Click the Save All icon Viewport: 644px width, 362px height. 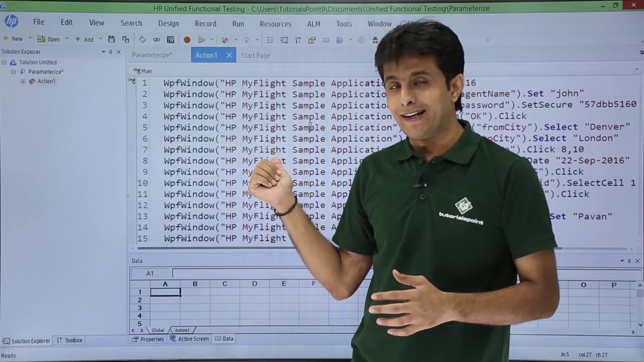126,40
